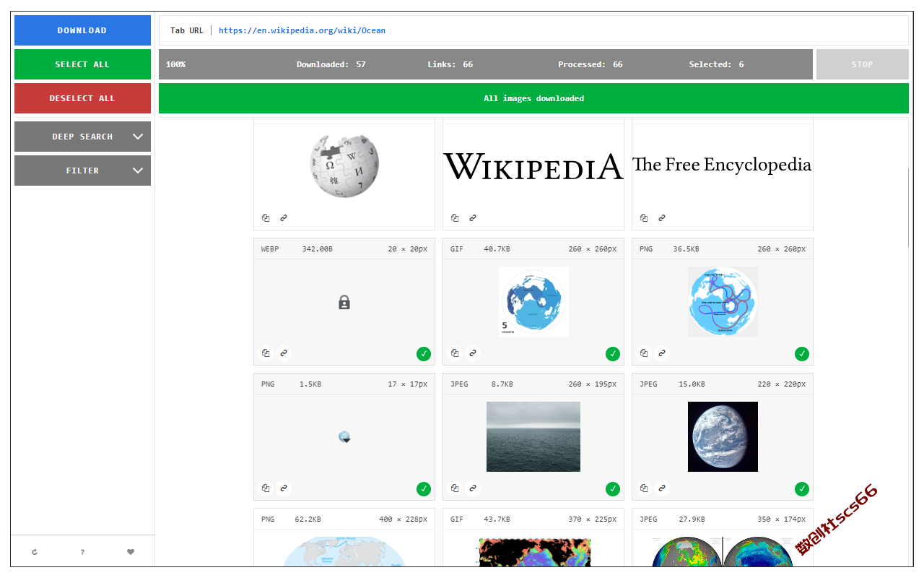Click the Links: 66 counter
924x578 pixels.
[450, 64]
